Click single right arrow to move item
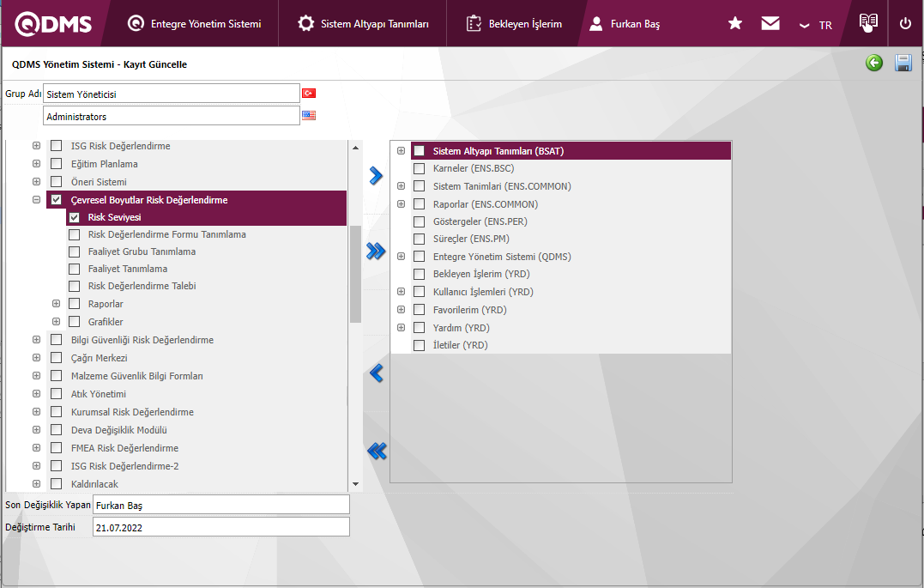 point(376,176)
